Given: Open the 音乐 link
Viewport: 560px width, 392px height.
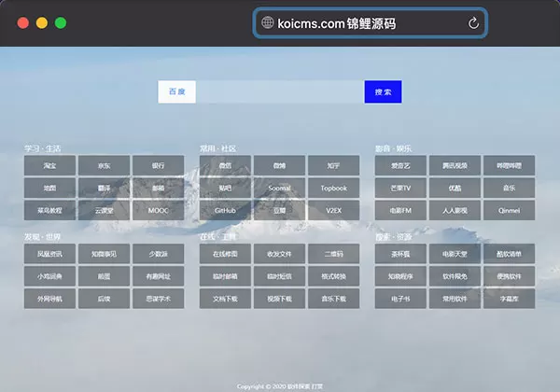Looking at the screenshot, I should point(510,188).
